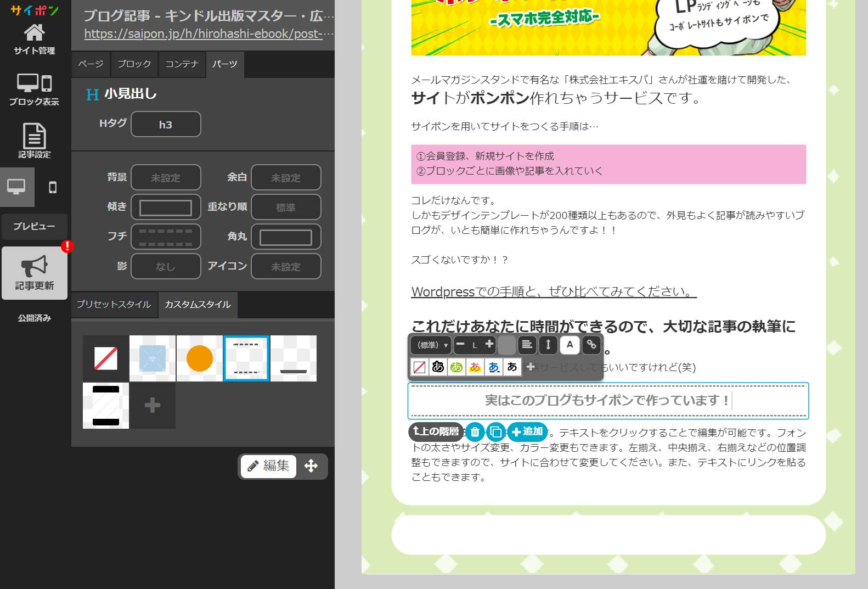The height and width of the screenshot is (589, 868).
Task: Open the Hタグ h3 selector
Action: (x=165, y=125)
